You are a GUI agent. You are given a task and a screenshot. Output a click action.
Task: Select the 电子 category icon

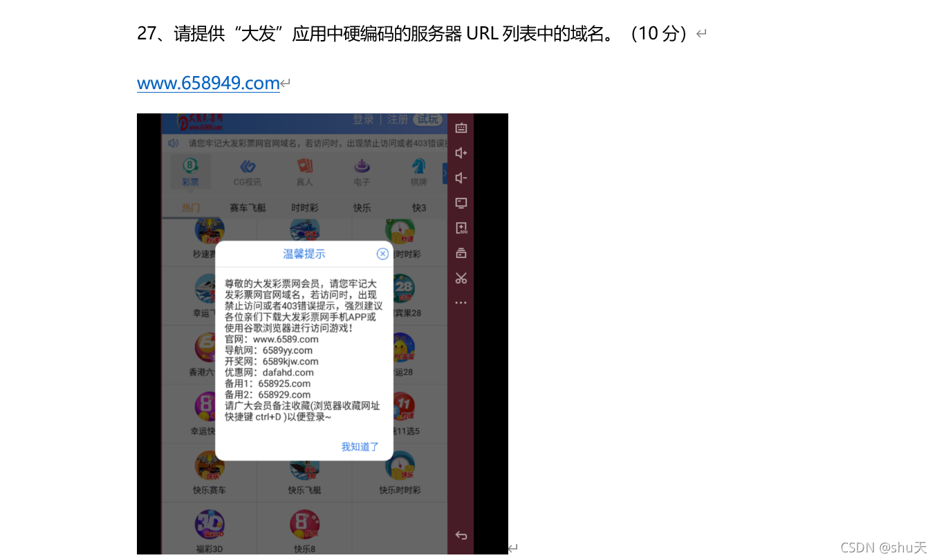[x=362, y=172]
